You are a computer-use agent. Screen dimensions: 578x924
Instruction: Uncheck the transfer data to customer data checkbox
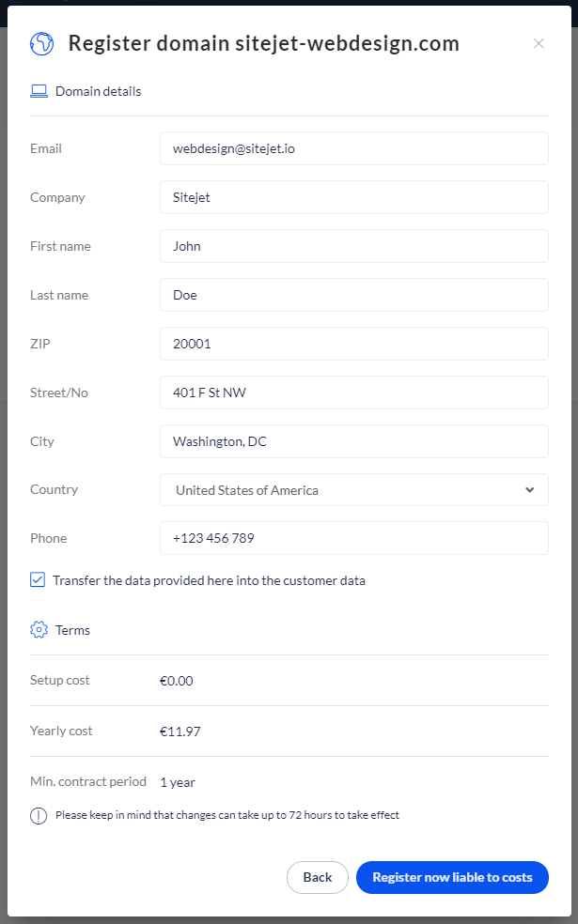tap(38, 580)
